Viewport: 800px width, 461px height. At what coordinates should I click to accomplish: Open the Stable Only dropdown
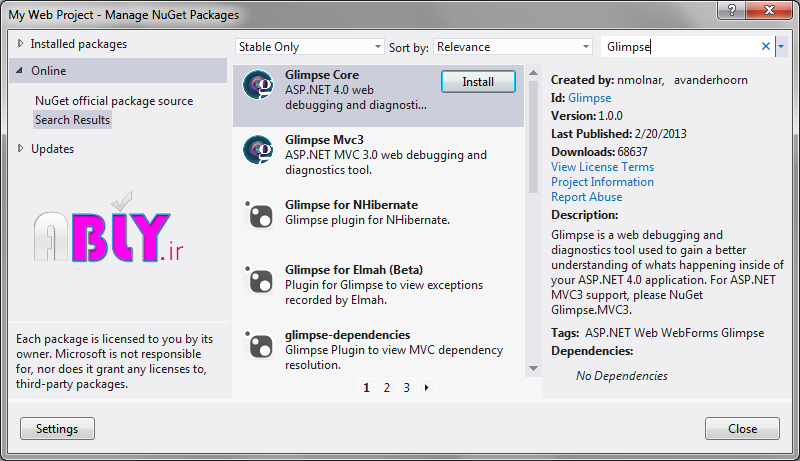tap(310, 47)
